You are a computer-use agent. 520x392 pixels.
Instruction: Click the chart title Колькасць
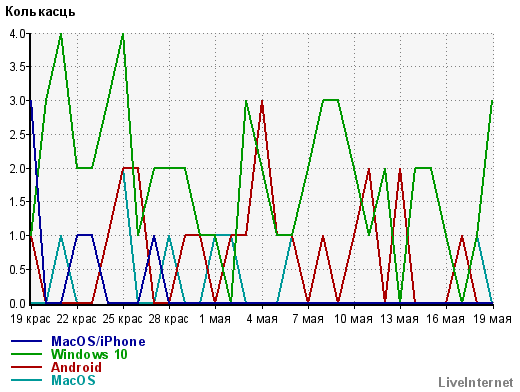click(x=40, y=12)
